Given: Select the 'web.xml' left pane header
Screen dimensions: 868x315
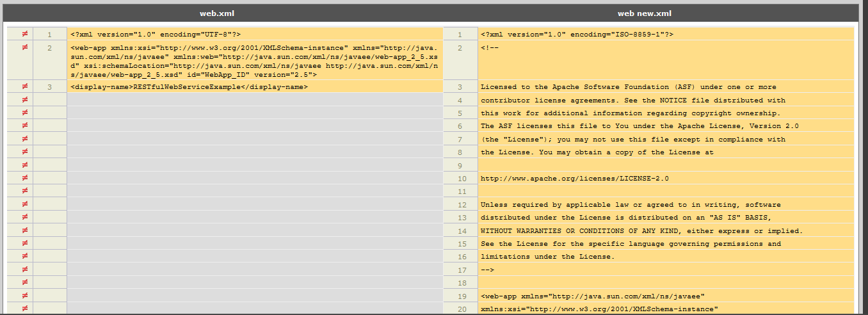Looking at the screenshot, I should pos(218,13).
